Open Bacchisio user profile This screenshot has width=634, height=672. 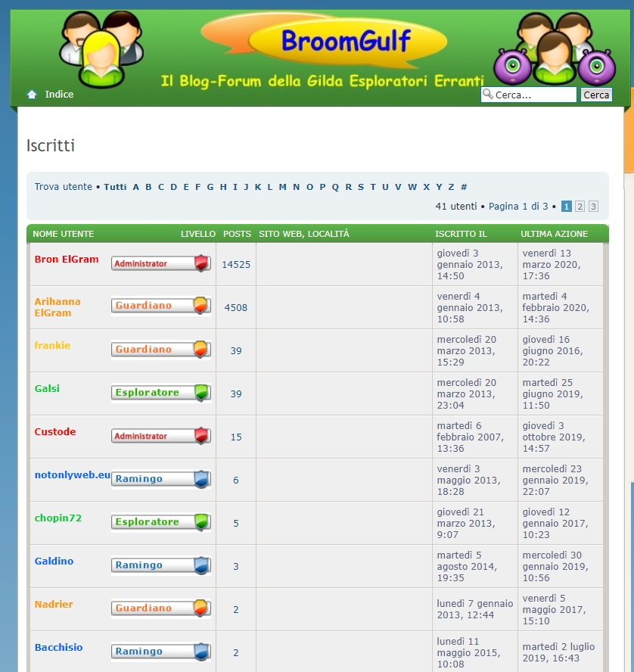pos(59,648)
